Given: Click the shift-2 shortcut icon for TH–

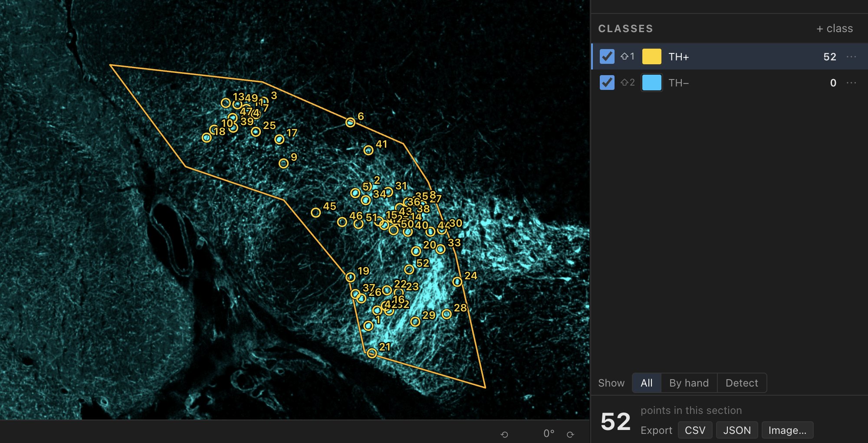Looking at the screenshot, I should point(627,83).
